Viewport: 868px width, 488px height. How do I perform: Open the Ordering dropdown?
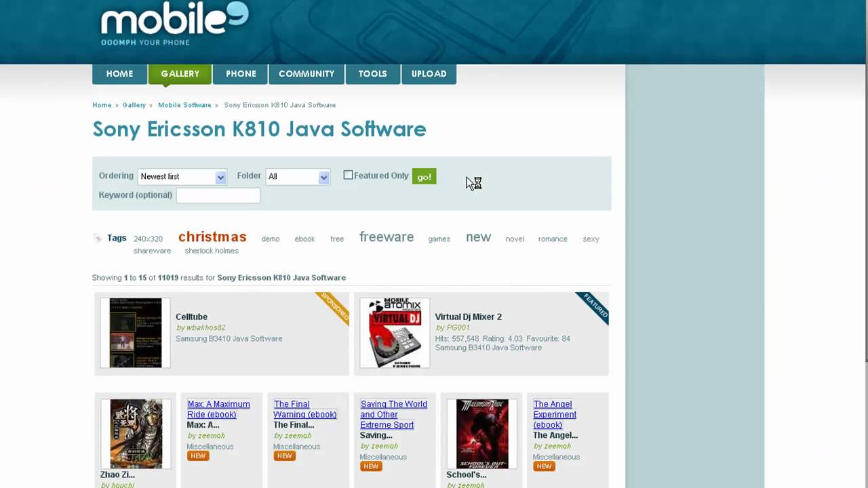pyautogui.click(x=182, y=176)
